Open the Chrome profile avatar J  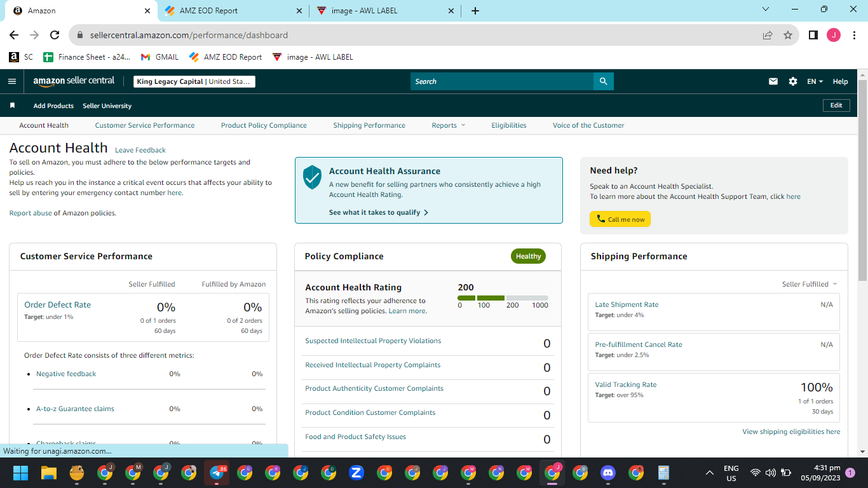[x=834, y=36]
